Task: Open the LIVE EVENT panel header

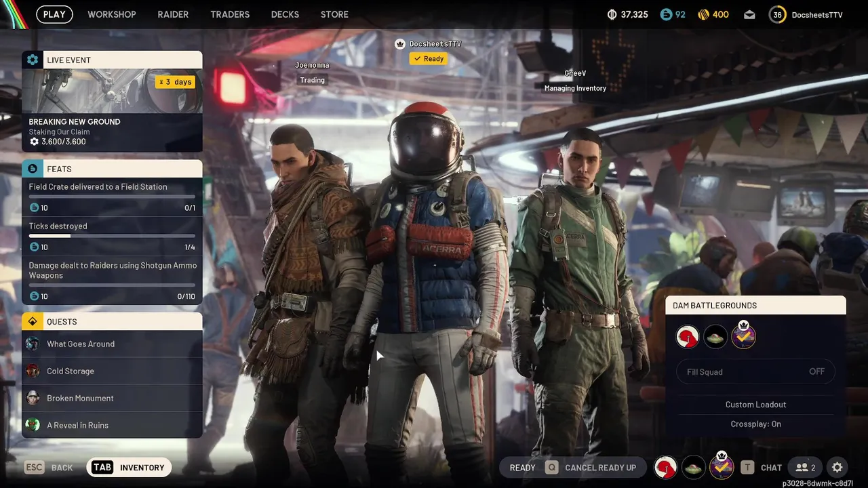Action: (112, 60)
